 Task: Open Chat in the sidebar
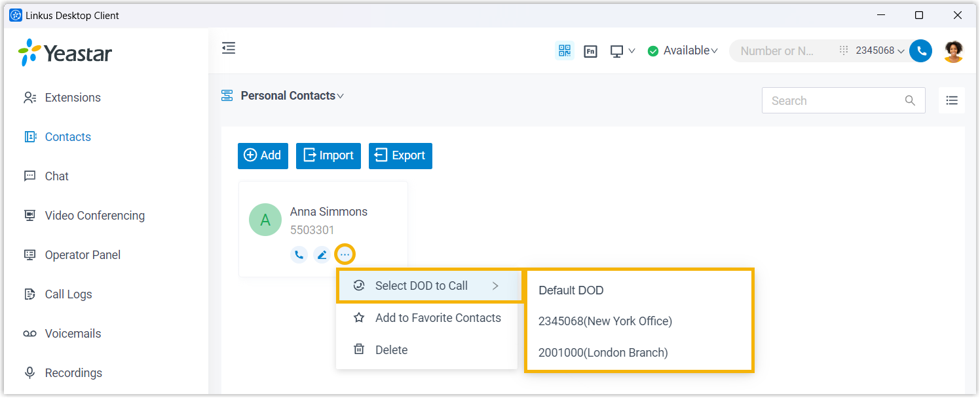click(x=57, y=176)
